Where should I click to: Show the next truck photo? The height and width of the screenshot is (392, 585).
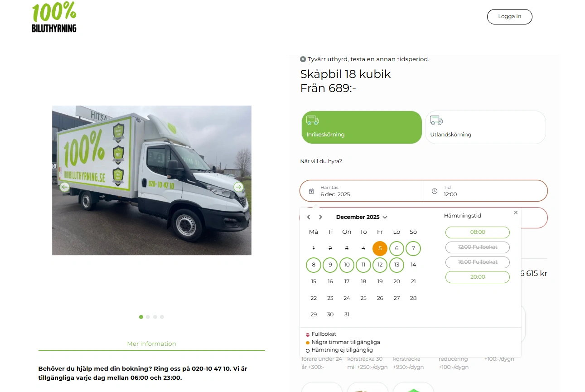(238, 187)
